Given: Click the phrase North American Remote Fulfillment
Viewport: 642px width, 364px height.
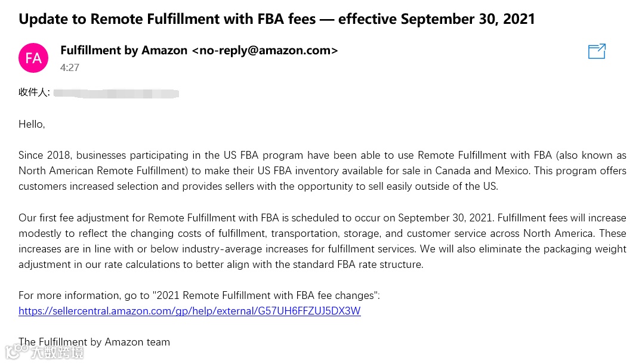Looking at the screenshot, I should click(x=103, y=171).
